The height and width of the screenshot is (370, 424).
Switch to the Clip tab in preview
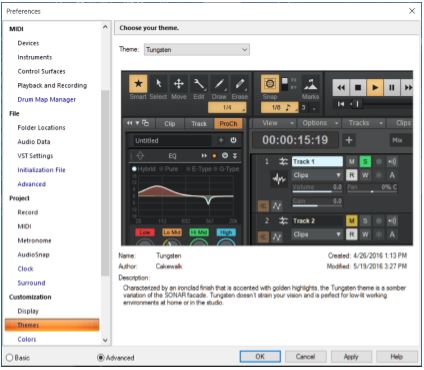tap(170, 124)
